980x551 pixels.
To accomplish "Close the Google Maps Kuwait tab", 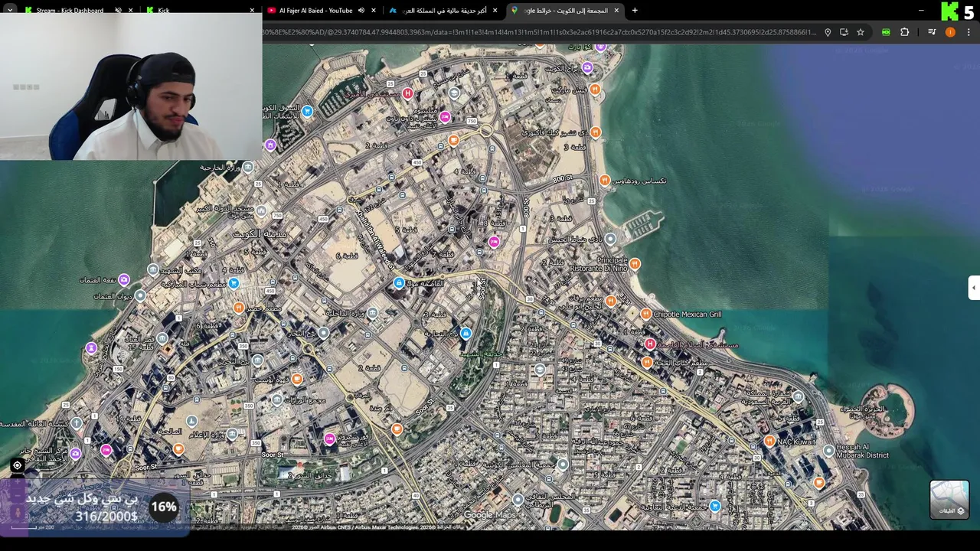I will (x=616, y=11).
